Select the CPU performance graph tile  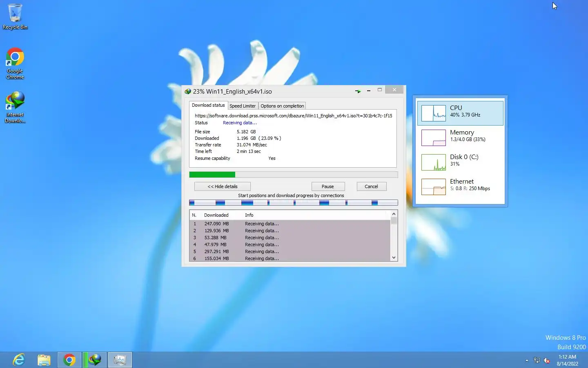460,113
